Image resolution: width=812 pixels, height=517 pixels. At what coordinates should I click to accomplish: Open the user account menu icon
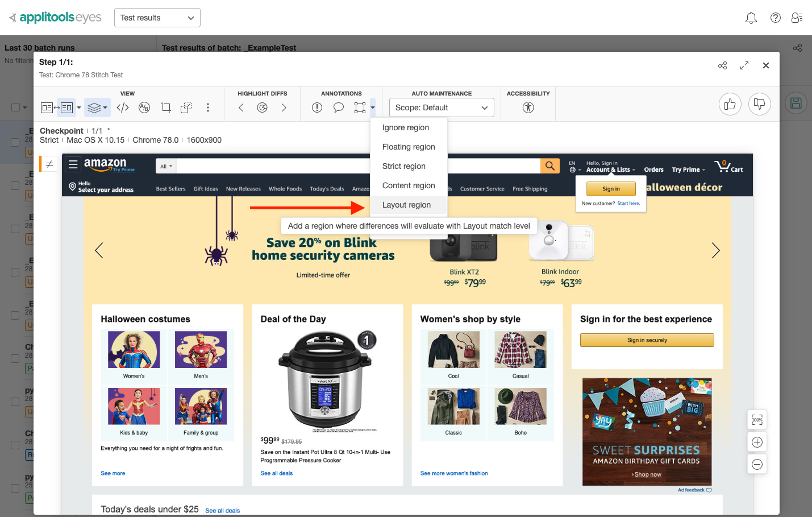(797, 18)
